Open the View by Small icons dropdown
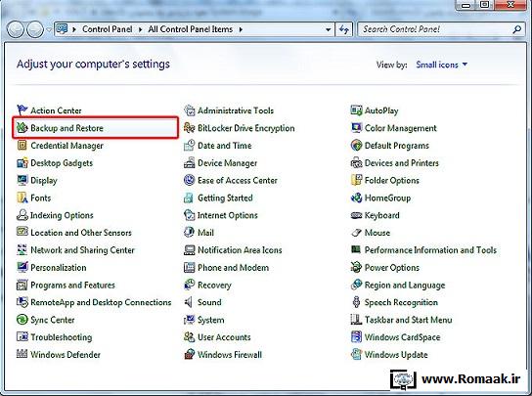 pyautogui.click(x=441, y=65)
